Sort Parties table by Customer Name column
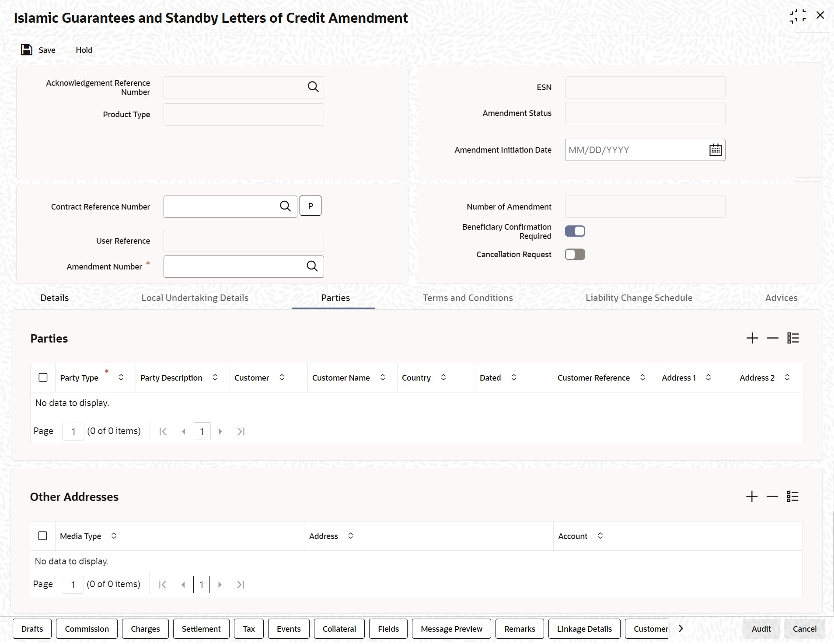The height and width of the screenshot is (644, 834). point(383,378)
